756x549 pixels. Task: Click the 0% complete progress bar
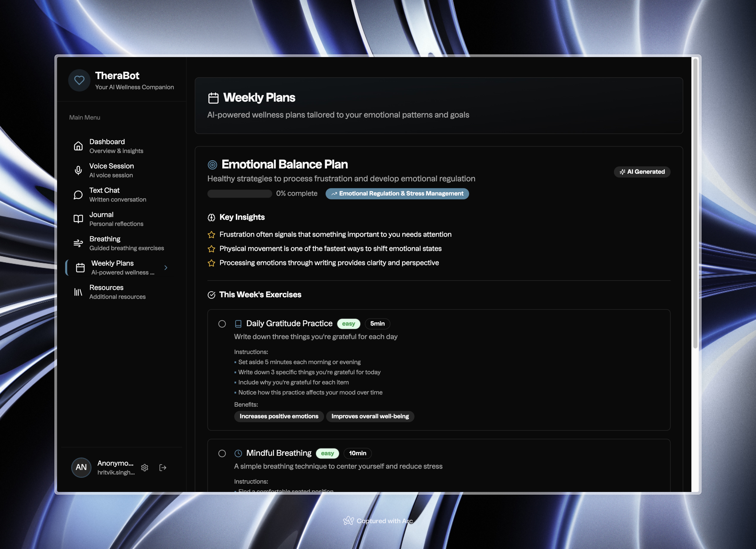point(240,194)
